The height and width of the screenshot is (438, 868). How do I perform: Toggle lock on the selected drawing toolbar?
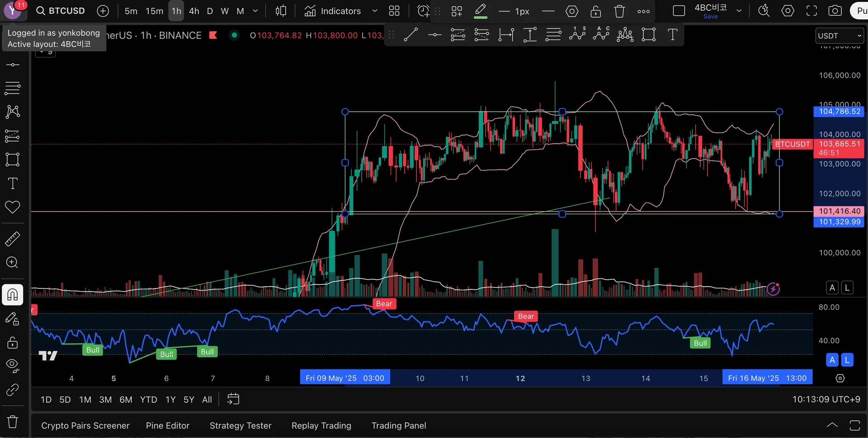(596, 11)
